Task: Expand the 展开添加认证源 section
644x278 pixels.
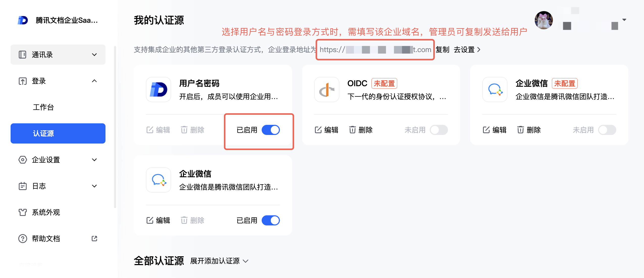Action: [x=219, y=261]
